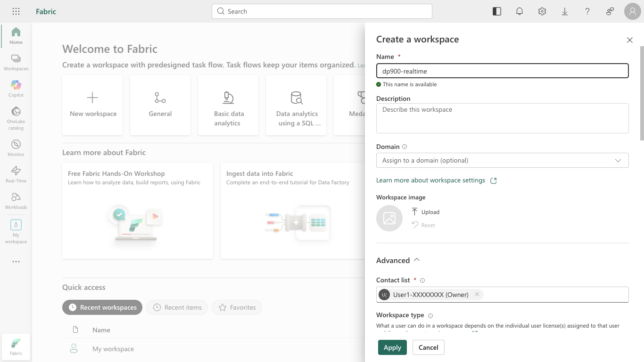Open the Free Fabric Hands-On Workshop card
644x362 pixels.
(x=138, y=211)
